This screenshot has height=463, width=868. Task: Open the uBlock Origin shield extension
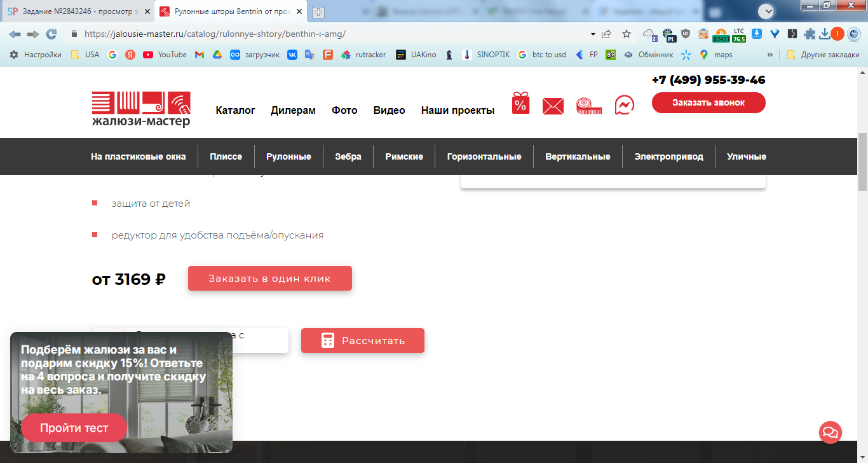pos(686,34)
